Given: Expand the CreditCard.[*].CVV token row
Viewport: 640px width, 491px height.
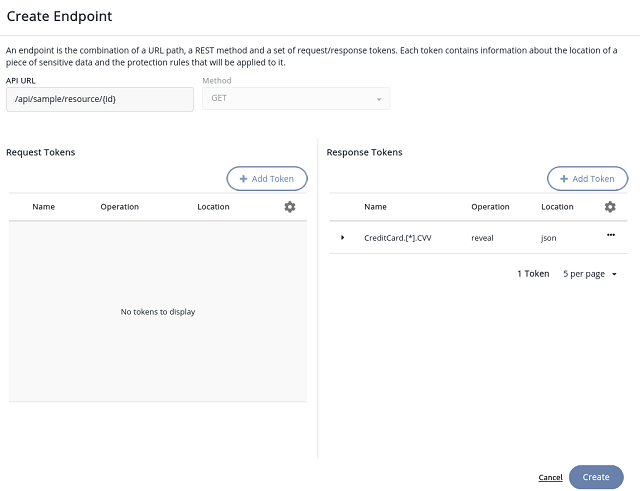Looking at the screenshot, I should 342,238.
